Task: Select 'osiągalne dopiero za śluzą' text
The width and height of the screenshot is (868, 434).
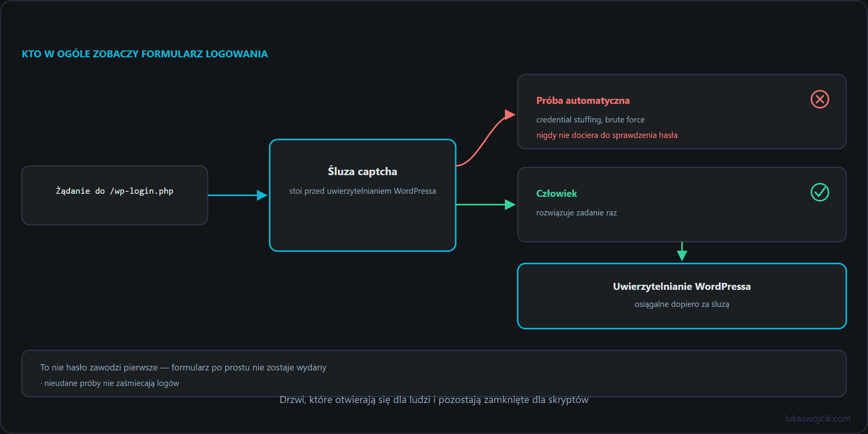Action: coord(682,304)
